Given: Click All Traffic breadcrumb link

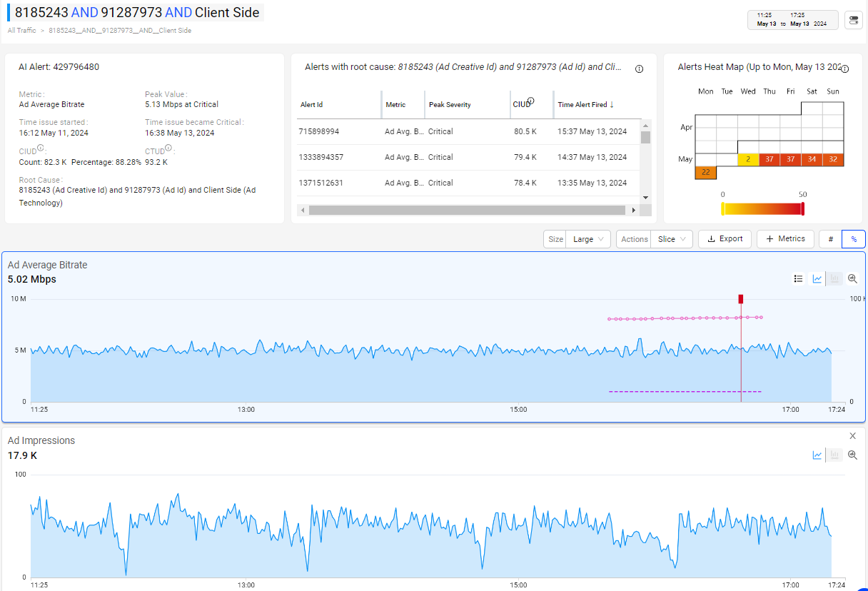Looking at the screenshot, I should point(21,31).
